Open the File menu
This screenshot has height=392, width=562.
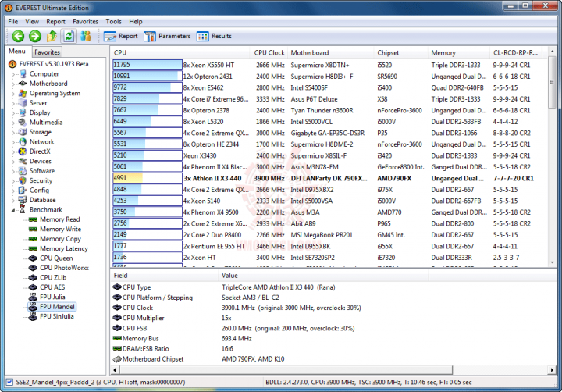coord(13,22)
